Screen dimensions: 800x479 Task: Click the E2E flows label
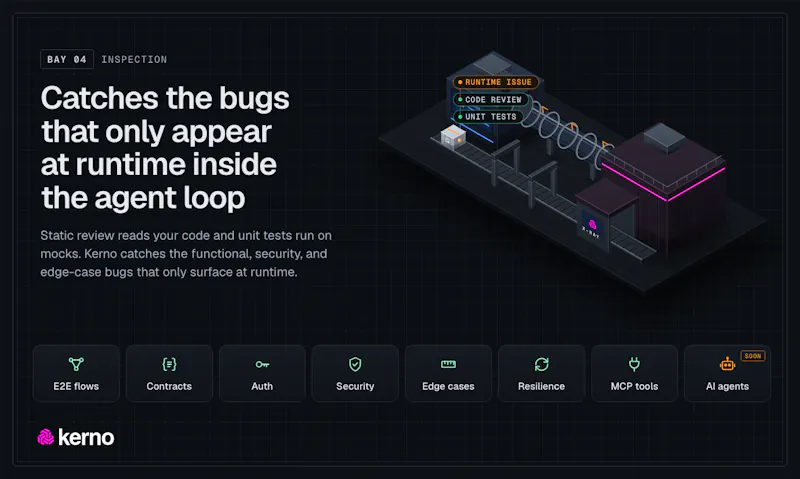tap(76, 387)
